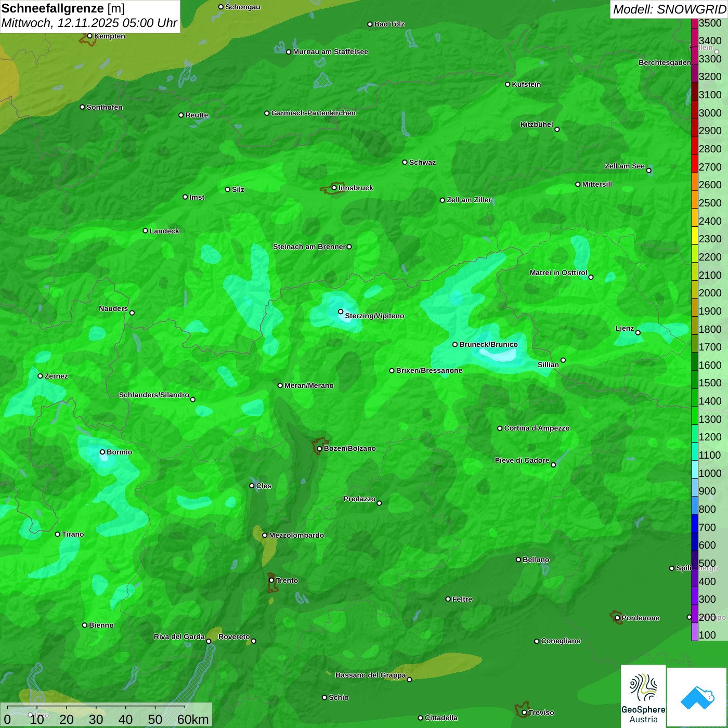This screenshot has height=728, width=728.
Task: Click the Garmisch-Partenkirchen label
Action: pos(314,113)
